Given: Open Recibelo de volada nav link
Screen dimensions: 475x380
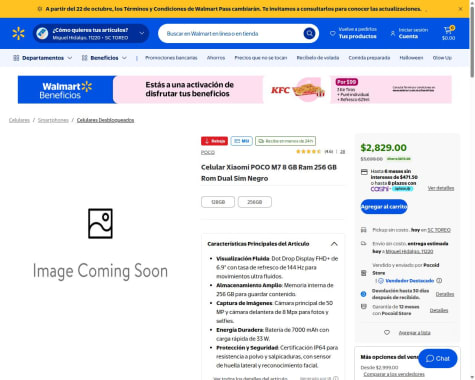Looking at the screenshot, I should click(318, 58).
